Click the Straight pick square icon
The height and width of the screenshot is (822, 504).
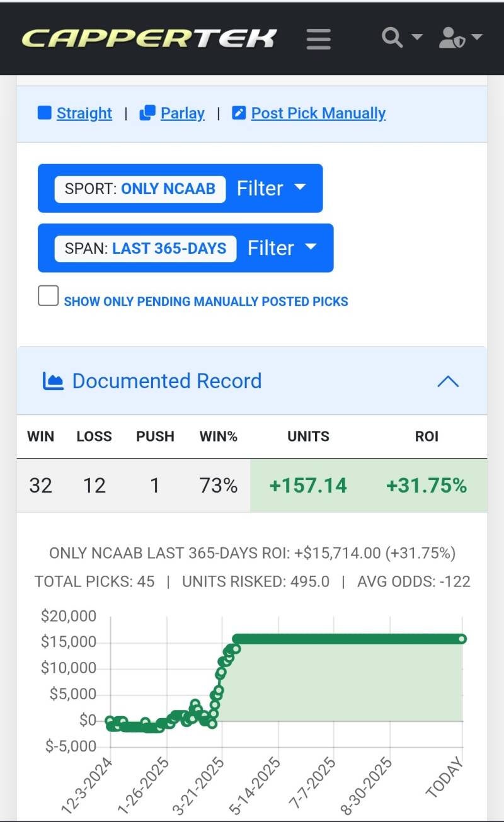[x=44, y=113]
